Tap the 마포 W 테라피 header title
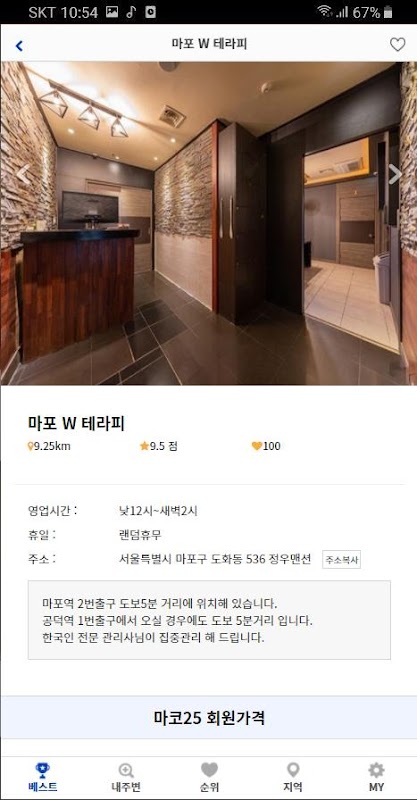Image resolution: width=417 pixels, height=800 pixels. coord(209,44)
